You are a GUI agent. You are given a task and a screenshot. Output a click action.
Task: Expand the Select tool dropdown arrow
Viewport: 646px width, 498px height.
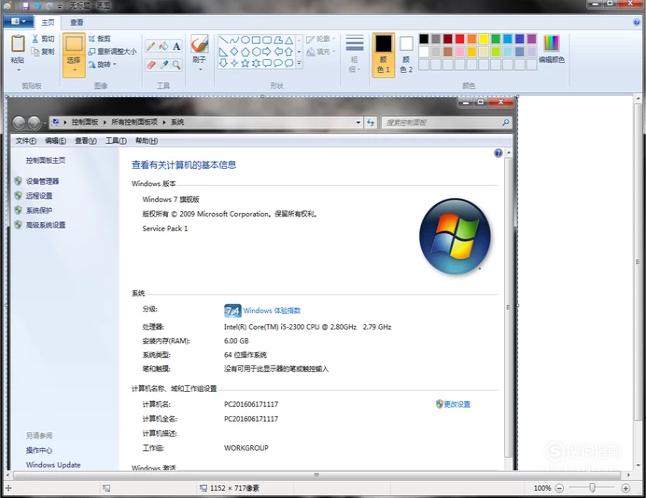pyautogui.click(x=74, y=70)
